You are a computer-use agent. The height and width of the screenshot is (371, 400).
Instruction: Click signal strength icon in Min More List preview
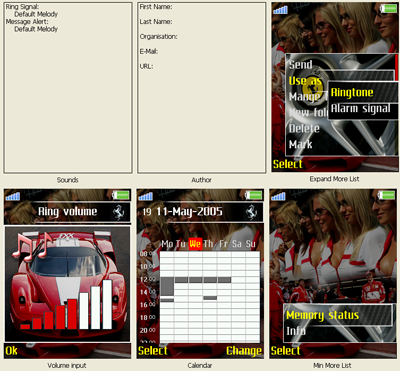point(278,196)
